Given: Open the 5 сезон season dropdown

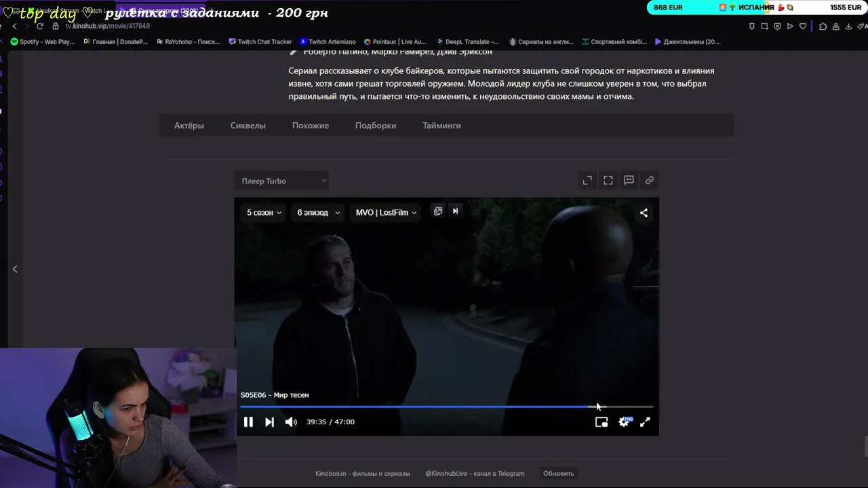Looking at the screenshot, I should point(264,213).
